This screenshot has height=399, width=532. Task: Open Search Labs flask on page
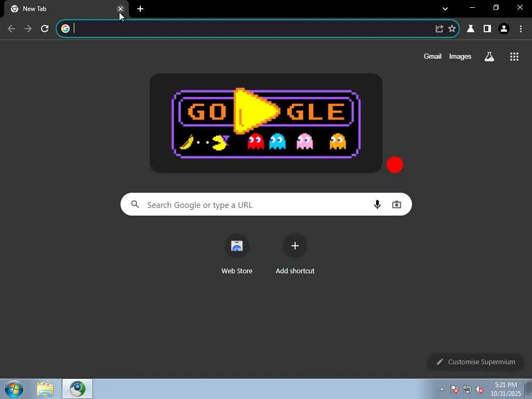[x=489, y=57]
